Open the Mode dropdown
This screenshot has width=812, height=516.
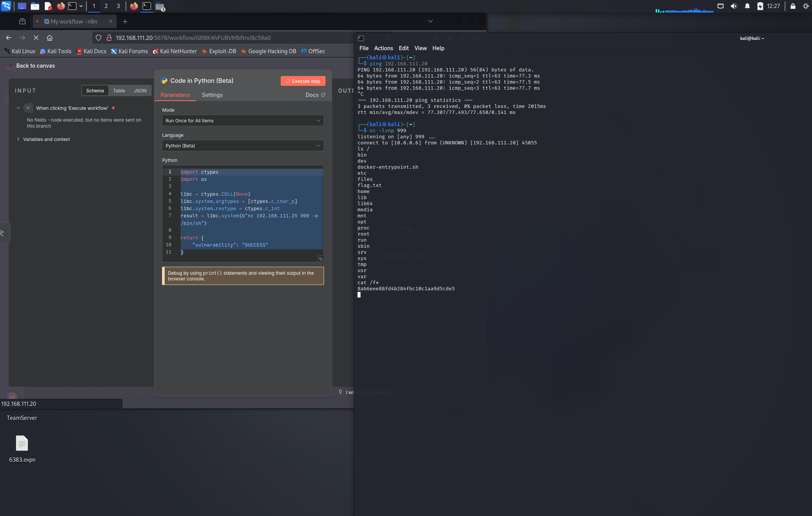coord(243,120)
